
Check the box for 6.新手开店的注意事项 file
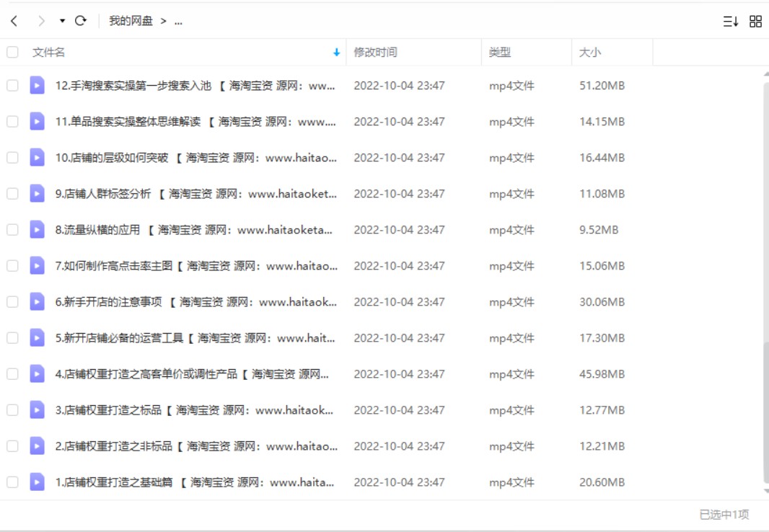(12, 302)
